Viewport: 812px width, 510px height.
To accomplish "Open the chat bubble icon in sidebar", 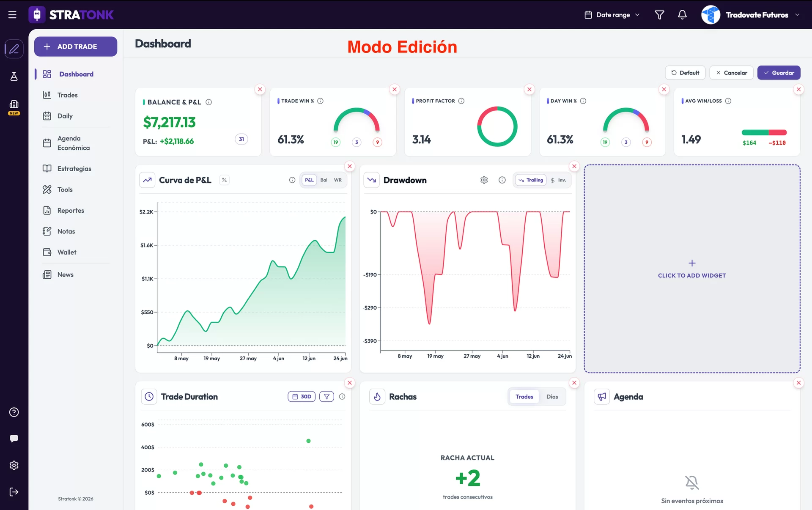I will click(14, 439).
